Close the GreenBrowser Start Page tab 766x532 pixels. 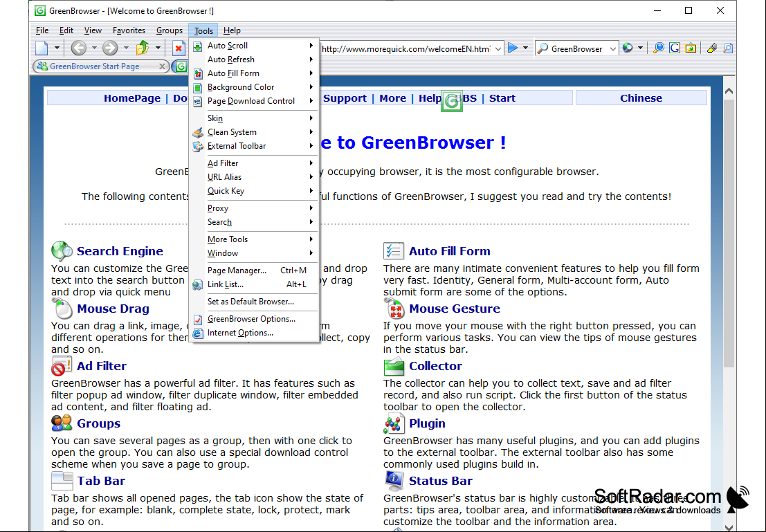point(162,66)
